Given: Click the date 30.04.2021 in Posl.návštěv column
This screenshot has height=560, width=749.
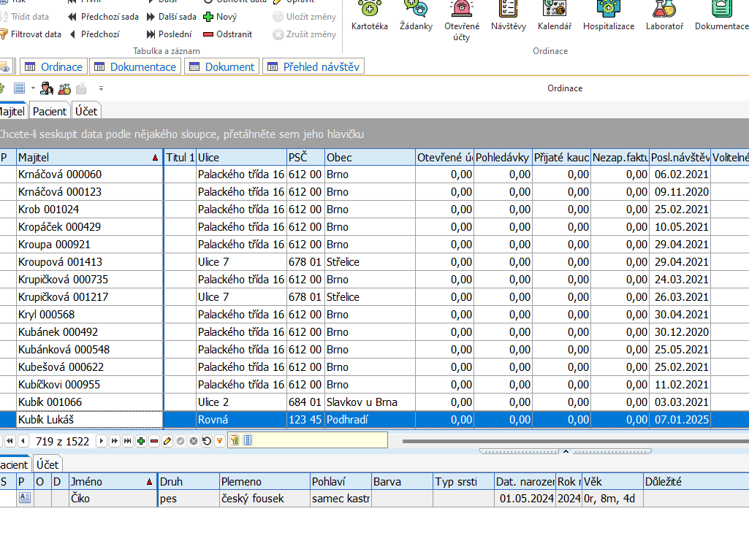Looking at the screenshot, I should pyautogui.click(x=682, y=315).
